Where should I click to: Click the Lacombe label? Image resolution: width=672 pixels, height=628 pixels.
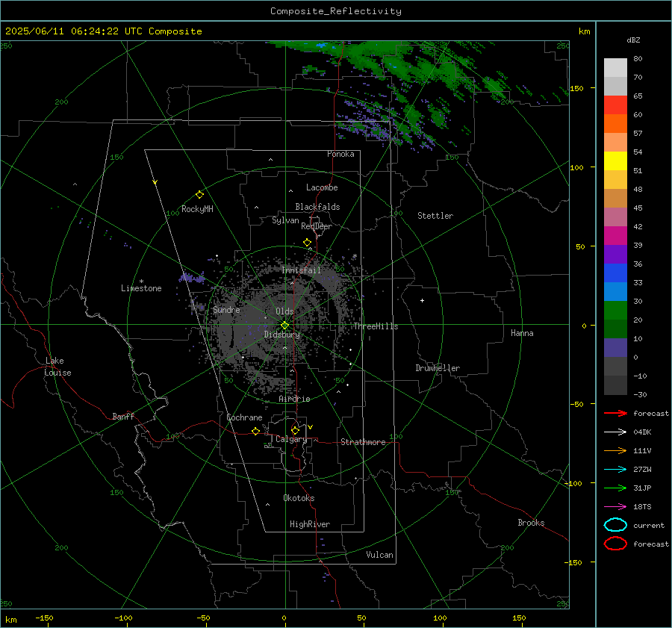[x=322, y=187]
